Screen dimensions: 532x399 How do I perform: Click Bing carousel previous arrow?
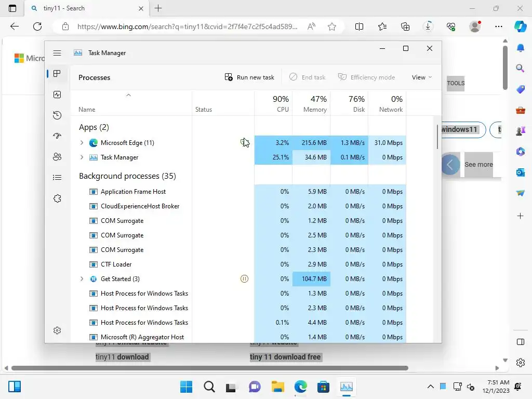click(450, 165)
